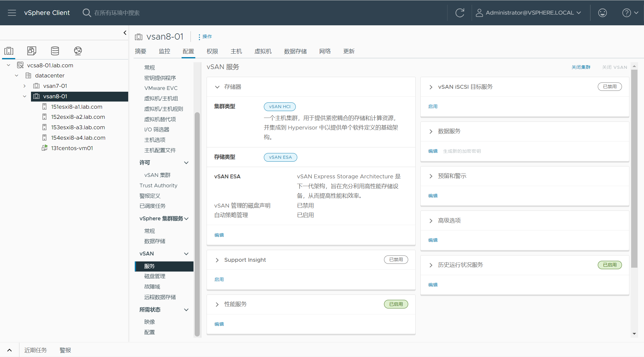The width and height of the screenshot is (644, 357).
Task: Click the 154esxi8-a4 host icon
Action: coord(44,138)
